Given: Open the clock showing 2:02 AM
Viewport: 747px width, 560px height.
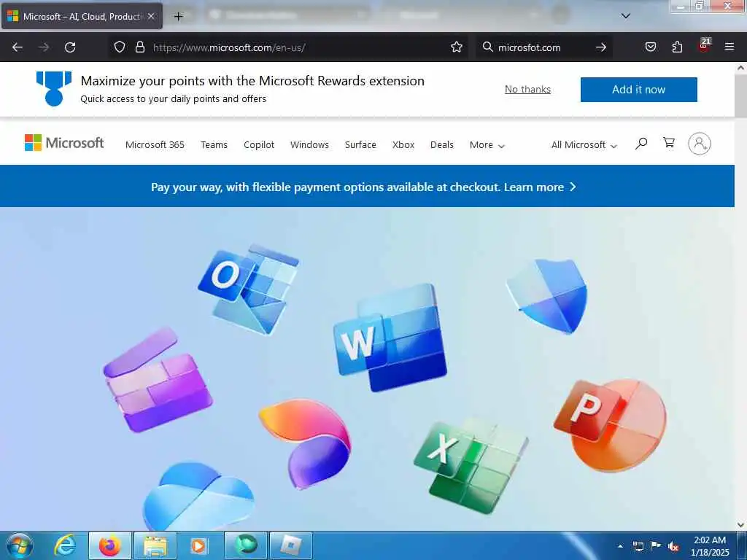Looking at the screenshot, I should (710, 546).
